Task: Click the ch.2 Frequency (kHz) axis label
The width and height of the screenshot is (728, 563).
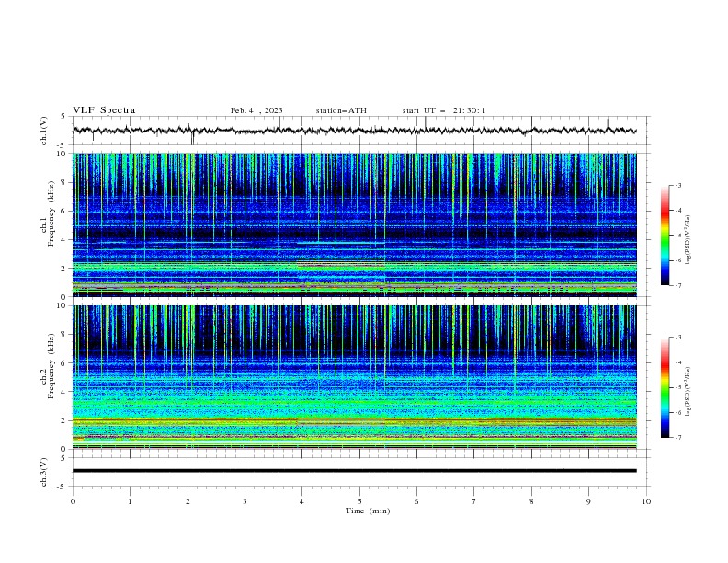Action: [x=49, y=366]
